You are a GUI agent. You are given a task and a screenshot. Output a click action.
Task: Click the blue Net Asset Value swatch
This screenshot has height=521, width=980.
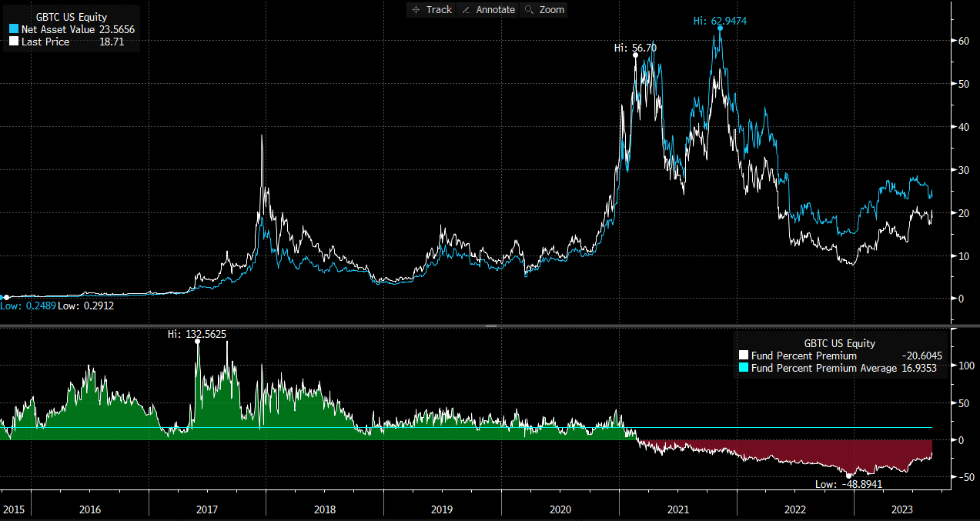[x=13, y=29]
